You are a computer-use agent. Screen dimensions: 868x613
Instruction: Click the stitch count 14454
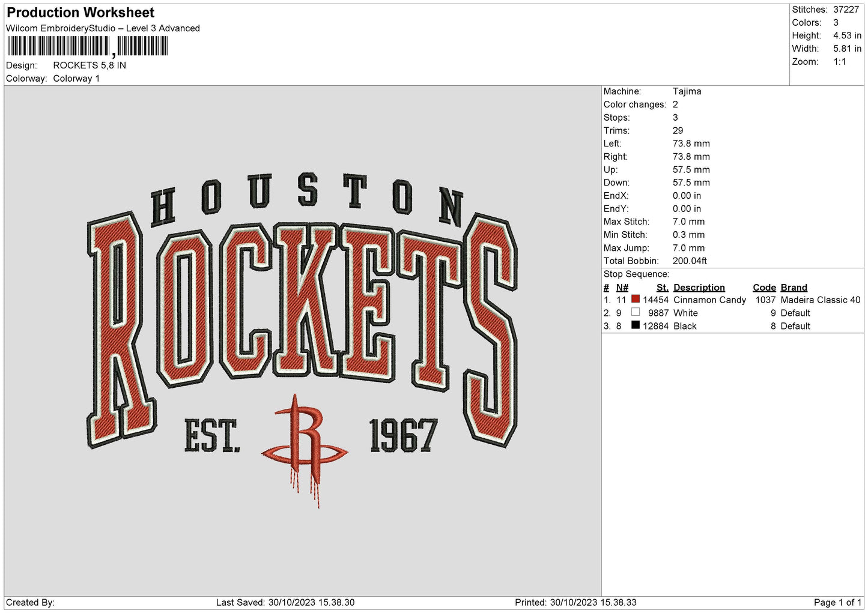pos(655,300)
